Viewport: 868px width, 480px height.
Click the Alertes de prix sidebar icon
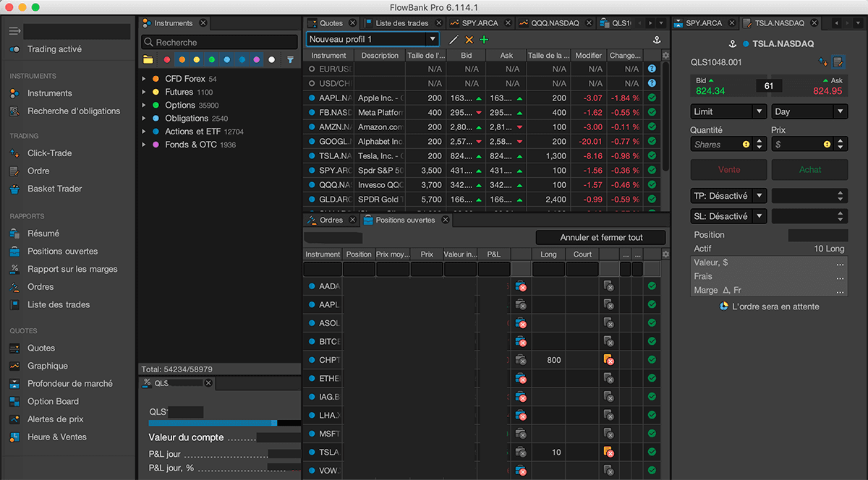point(14,419)
